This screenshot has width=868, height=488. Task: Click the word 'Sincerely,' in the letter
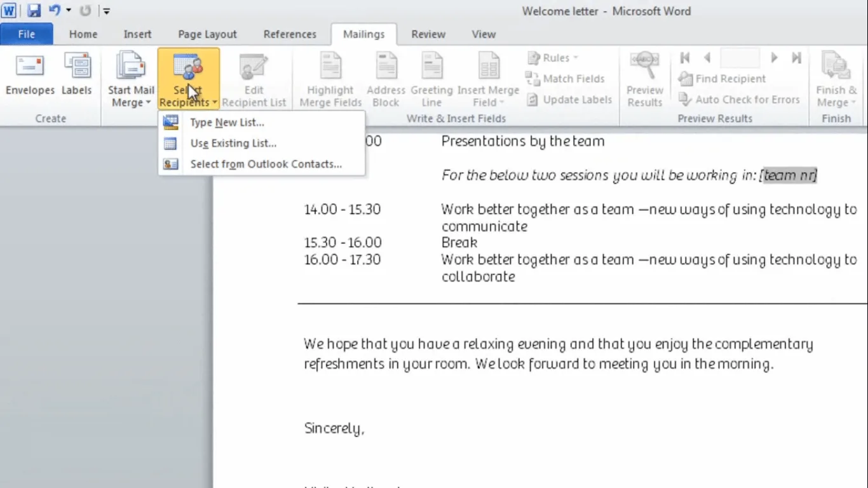coord(334,429)
